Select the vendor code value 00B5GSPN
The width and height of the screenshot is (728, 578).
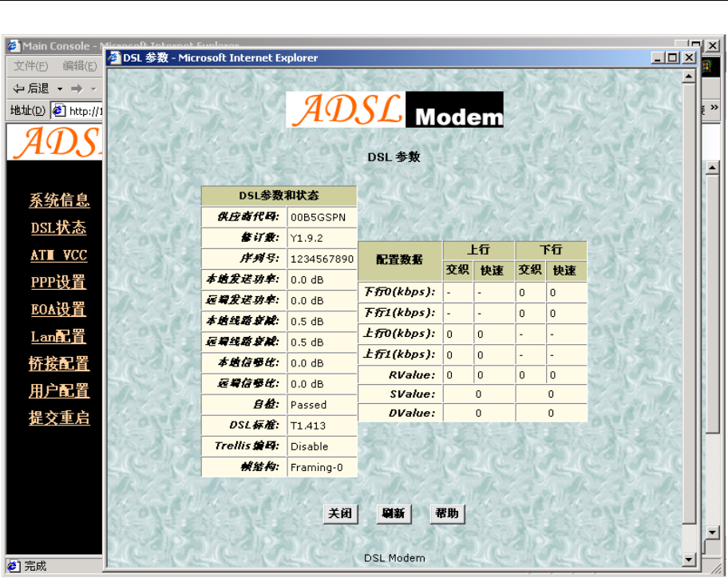[318, 217]
